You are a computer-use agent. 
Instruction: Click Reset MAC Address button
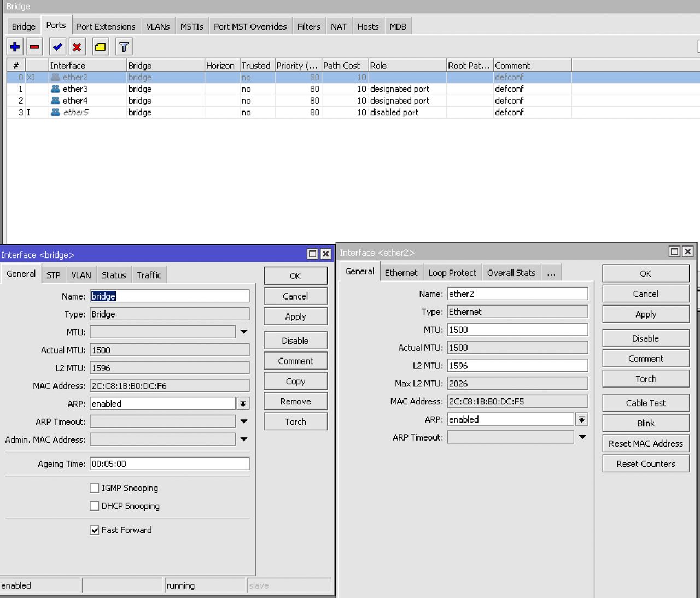click(646, 443)
